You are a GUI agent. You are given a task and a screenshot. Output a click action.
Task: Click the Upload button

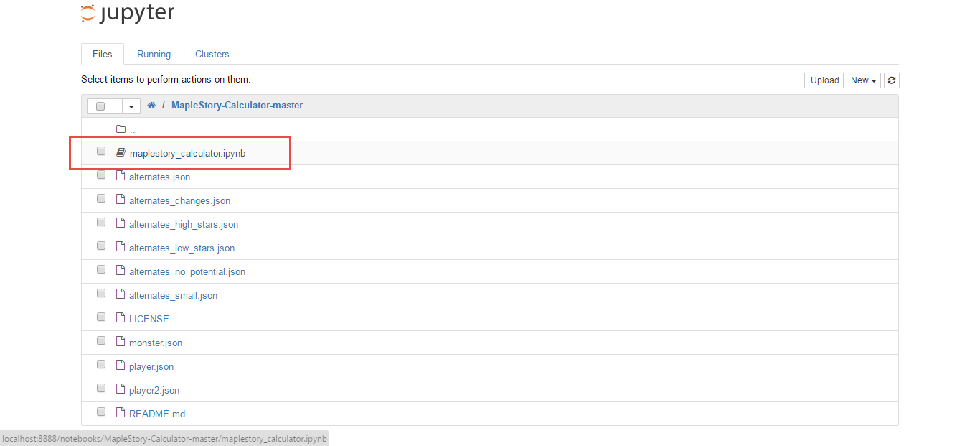pos(824,80)
